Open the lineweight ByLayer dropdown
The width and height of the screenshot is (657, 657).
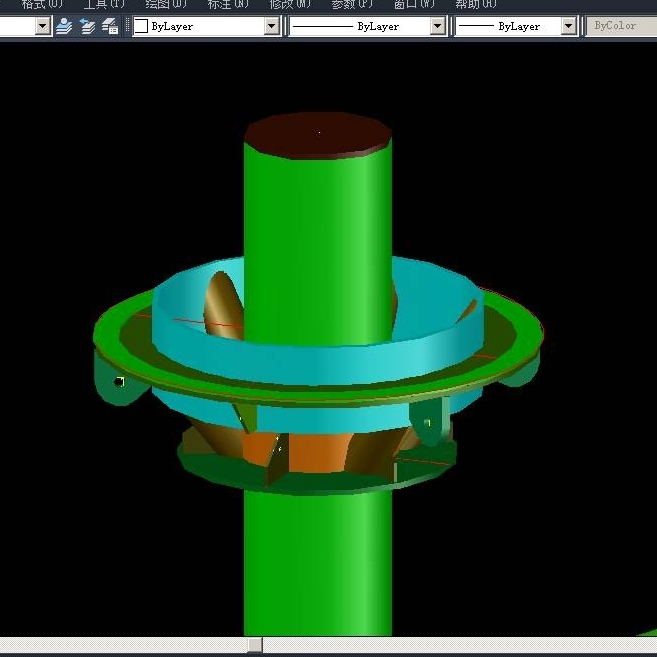point(568,26)
